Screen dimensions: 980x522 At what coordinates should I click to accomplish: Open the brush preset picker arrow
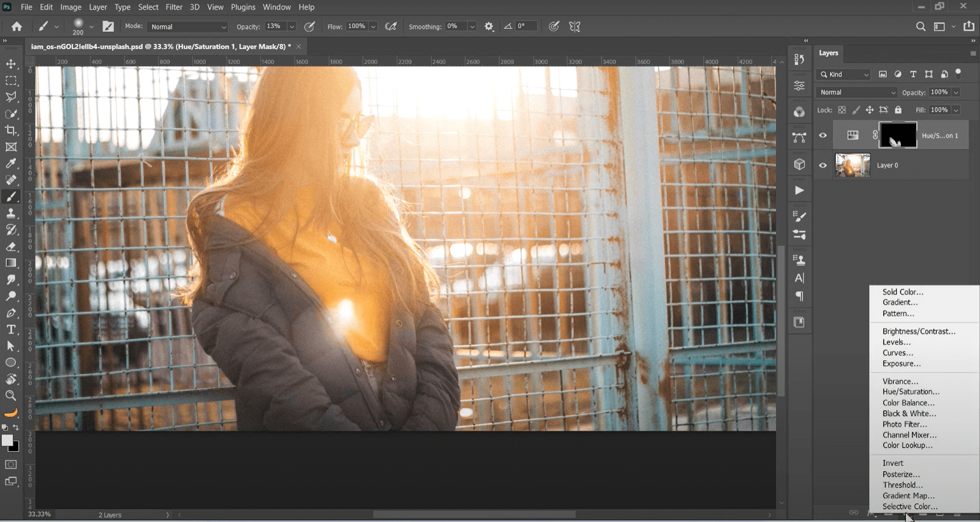point(91,27)
